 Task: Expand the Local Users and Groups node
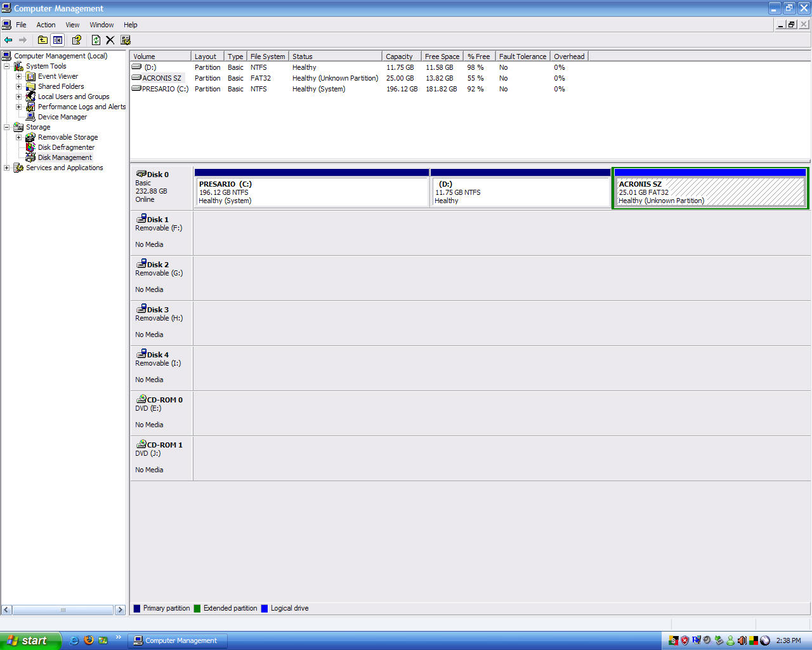click(x=19, y=96)
